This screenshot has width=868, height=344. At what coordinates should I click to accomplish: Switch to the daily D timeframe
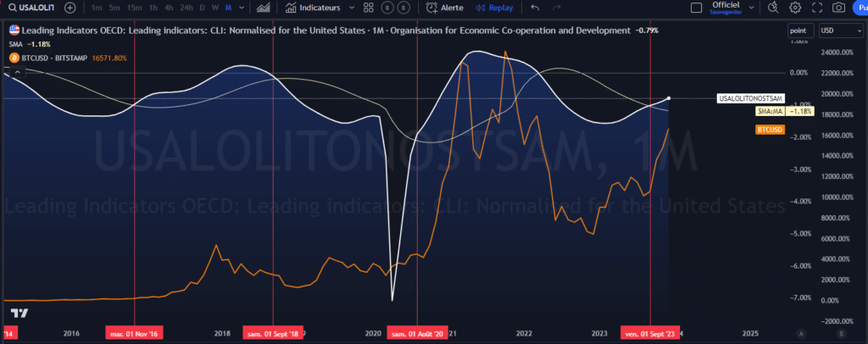(x=202, y=8)
